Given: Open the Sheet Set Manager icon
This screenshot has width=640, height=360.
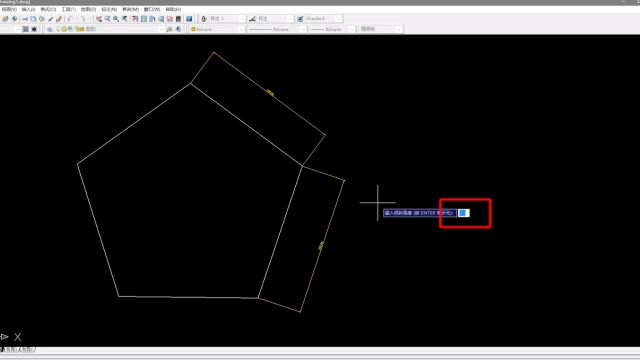Looking at the screenshot, I should point(161,19).
